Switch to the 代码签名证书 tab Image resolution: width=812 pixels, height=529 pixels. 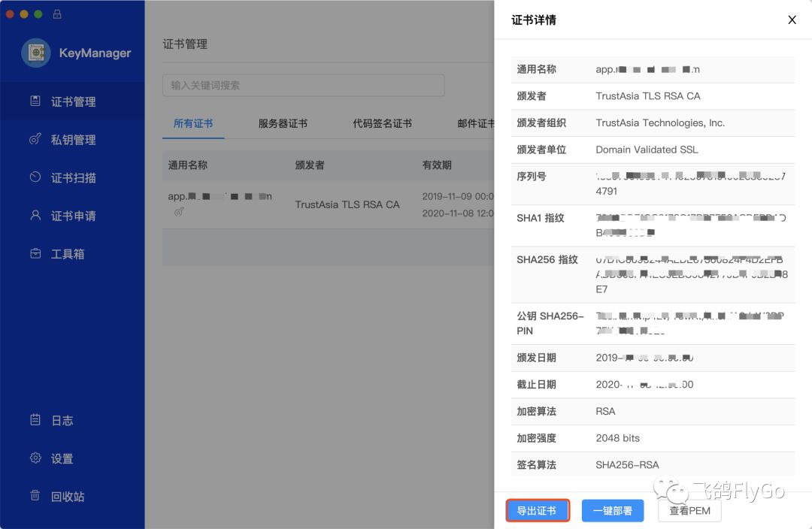pyautogui.click(x=382, y=122)
